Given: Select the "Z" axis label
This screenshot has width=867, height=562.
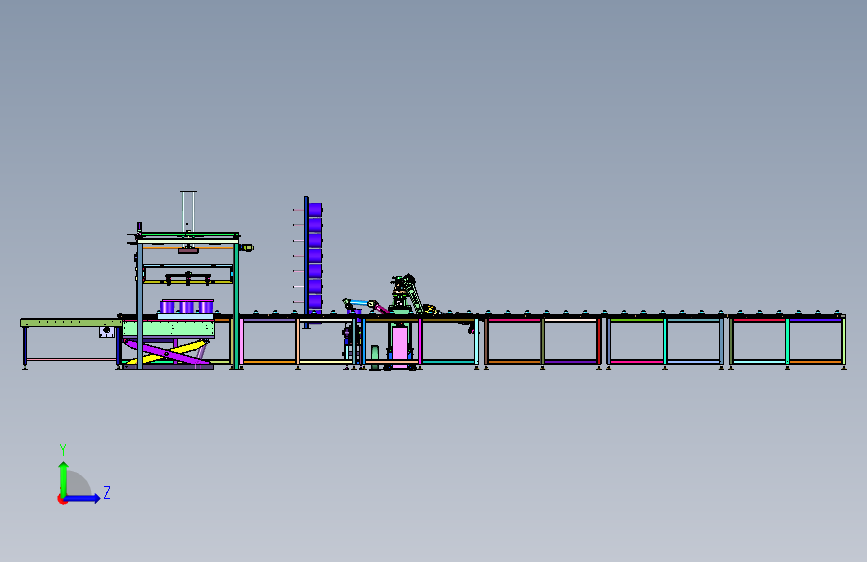Looking at the screenshot, I should [107, 492].
